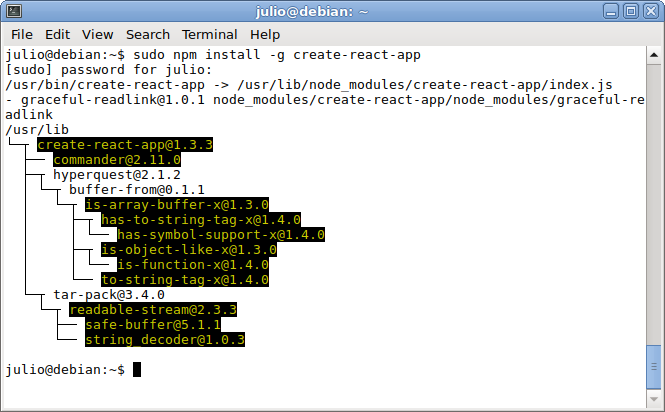Minimize the terminal window
The height and width of the screenshot is (412, 665).
(x=611, y=11)
